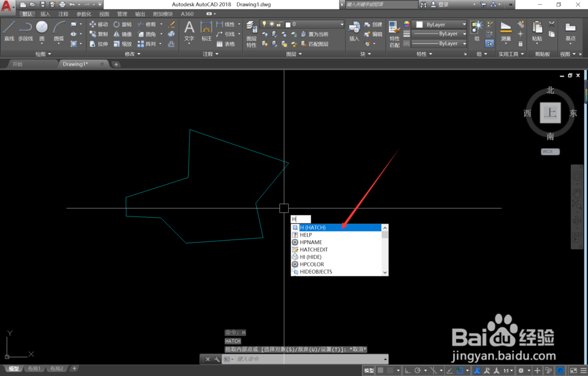Image resolution: width=588 pixels, height=376 pixels.
Task: Toggle clean screen in status bar
Action: tap(574, 370)
